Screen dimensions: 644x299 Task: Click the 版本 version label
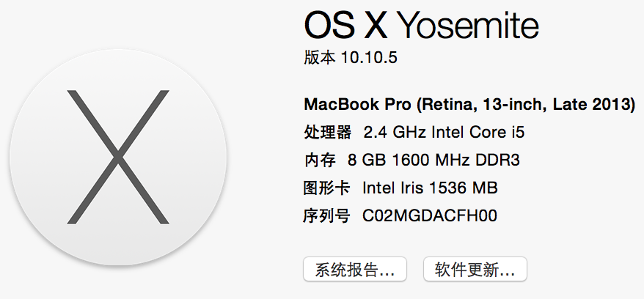[x=319, y=58]
